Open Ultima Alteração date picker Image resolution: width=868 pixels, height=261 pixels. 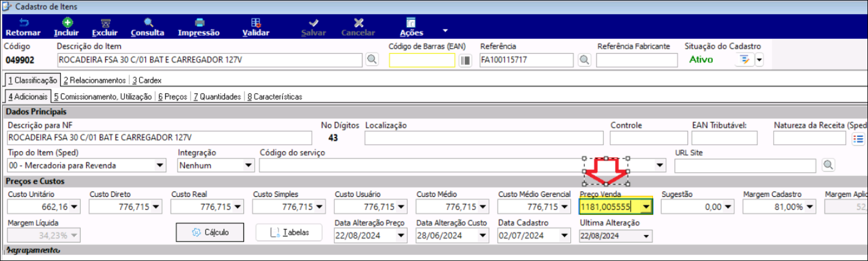click(646, 236)
